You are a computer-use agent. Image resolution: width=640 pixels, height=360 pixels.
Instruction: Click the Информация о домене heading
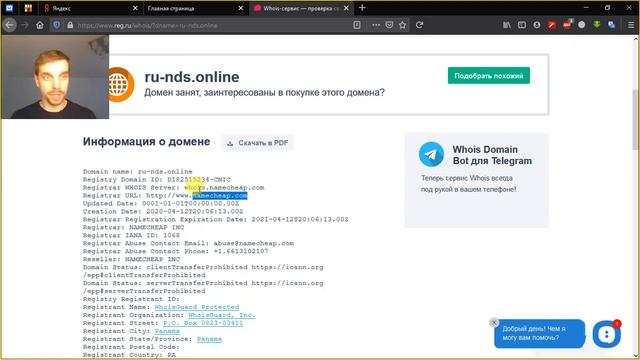tap(147, 142)
